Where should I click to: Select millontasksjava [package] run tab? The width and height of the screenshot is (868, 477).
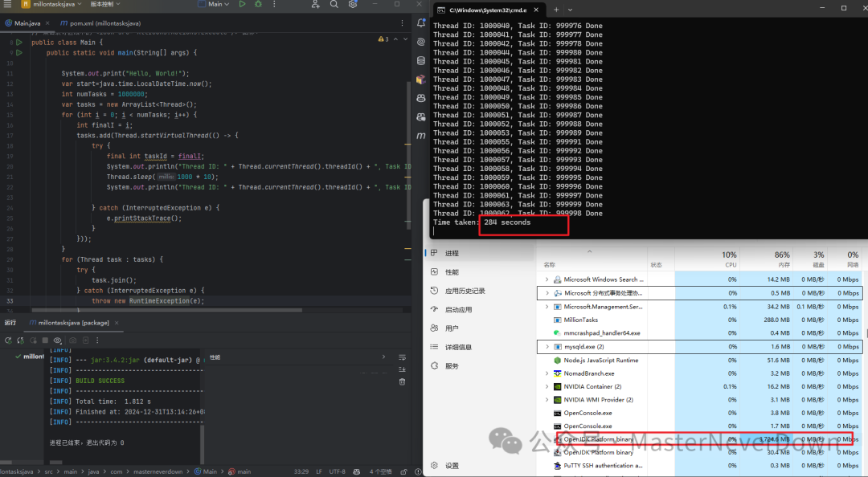69,323
